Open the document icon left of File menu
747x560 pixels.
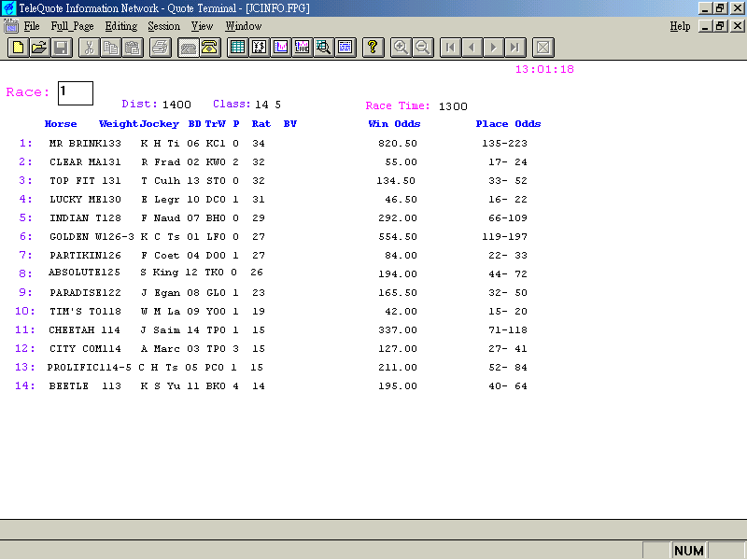click(10, 26)
